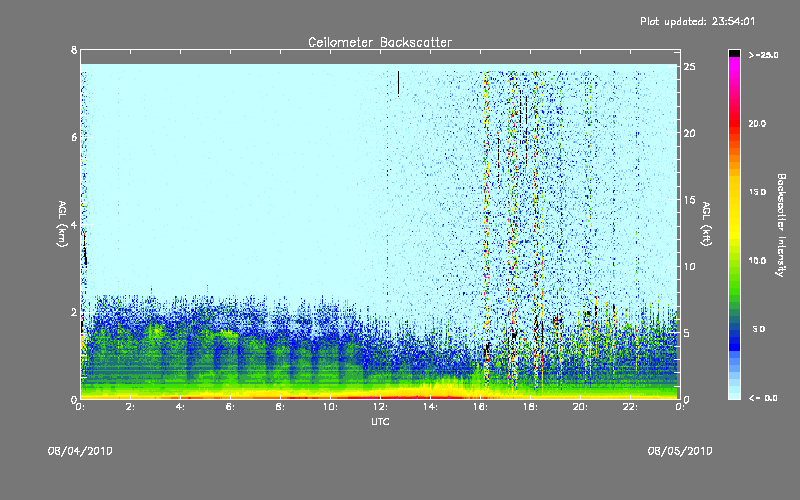Click the "18:" hour tick label

[530, 407]
